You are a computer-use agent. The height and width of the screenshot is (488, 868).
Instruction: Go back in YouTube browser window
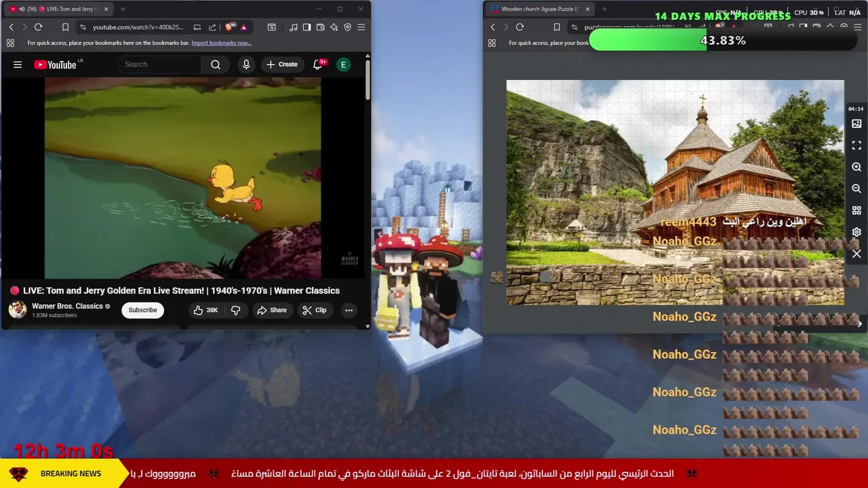tap(11, 27)
